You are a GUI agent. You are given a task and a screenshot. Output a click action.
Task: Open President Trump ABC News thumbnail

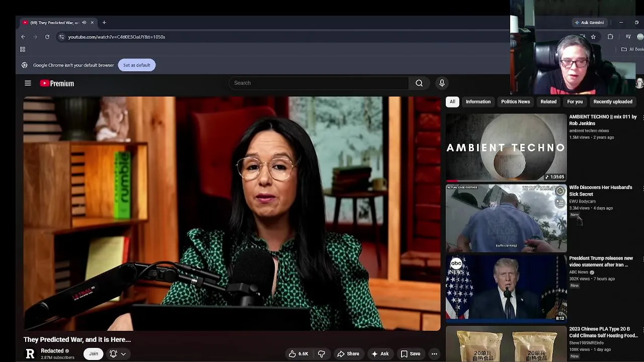506,289
